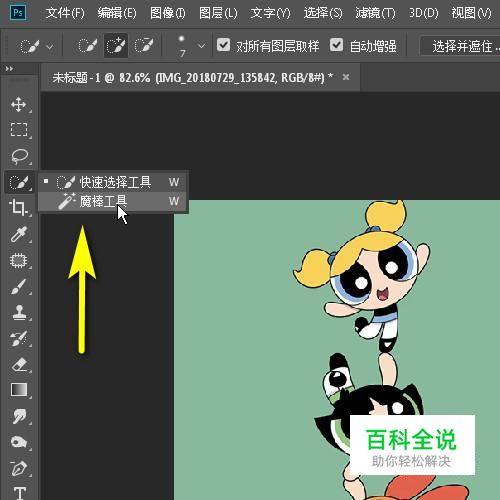
Task: Open the 3D menu
Action: (x=424, y=13)
